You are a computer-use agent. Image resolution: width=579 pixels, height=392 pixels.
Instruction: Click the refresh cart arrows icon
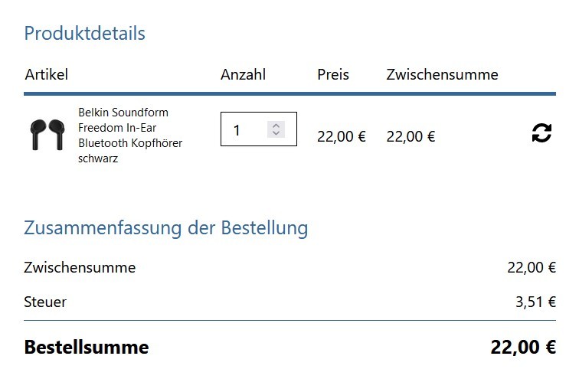point(541,133)
